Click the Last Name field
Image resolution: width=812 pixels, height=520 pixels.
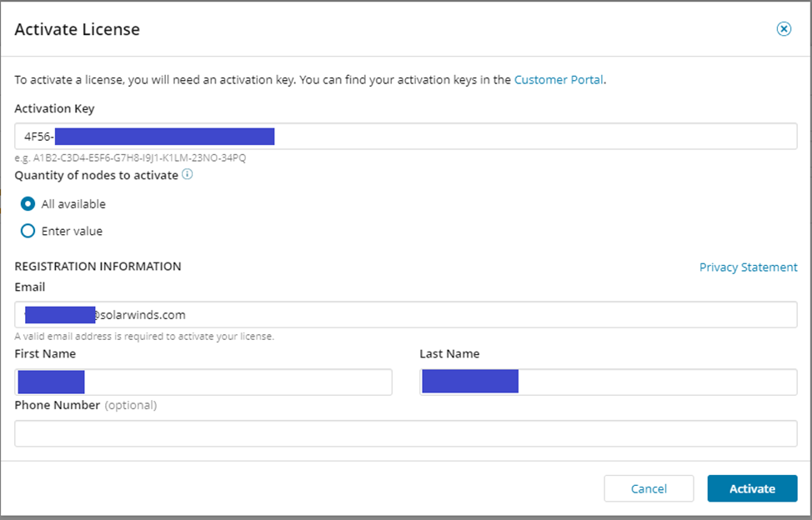click(650, 382)
